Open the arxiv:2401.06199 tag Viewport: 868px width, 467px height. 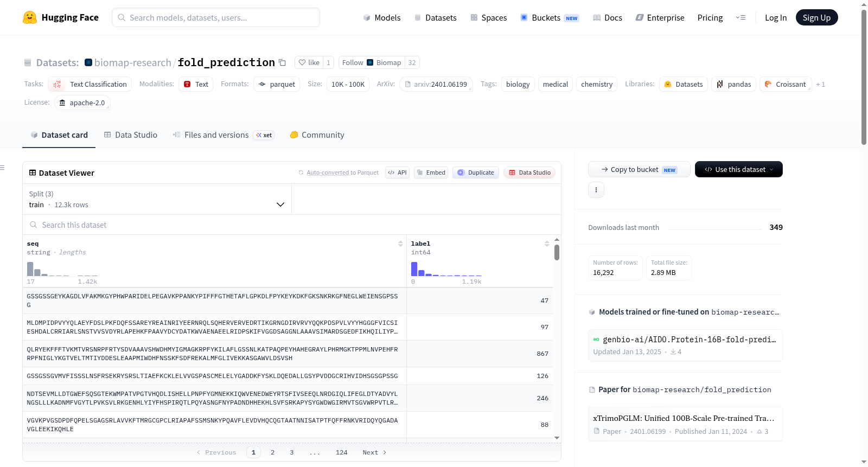click(x=436, y=84)
